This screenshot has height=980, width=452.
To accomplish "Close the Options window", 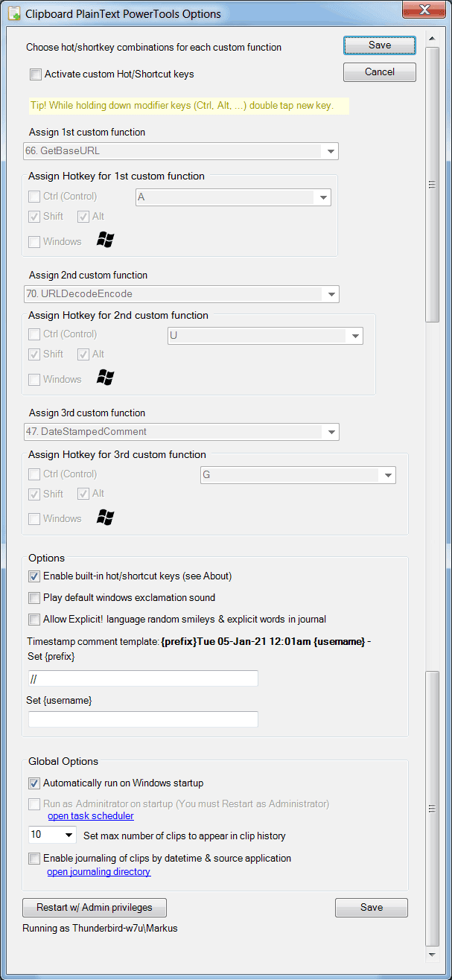I will pyautogui.click(x=424, y=10).
